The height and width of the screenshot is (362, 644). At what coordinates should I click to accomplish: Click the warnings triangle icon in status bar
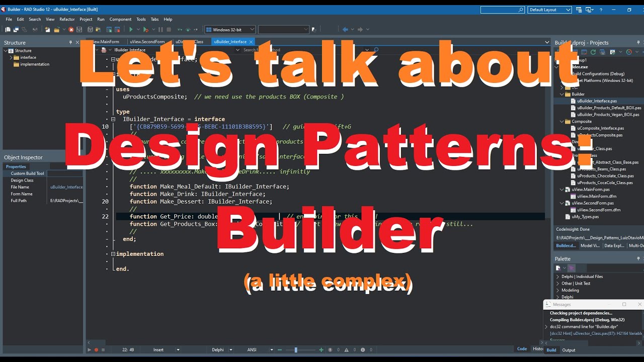click(x=347, y=349)
